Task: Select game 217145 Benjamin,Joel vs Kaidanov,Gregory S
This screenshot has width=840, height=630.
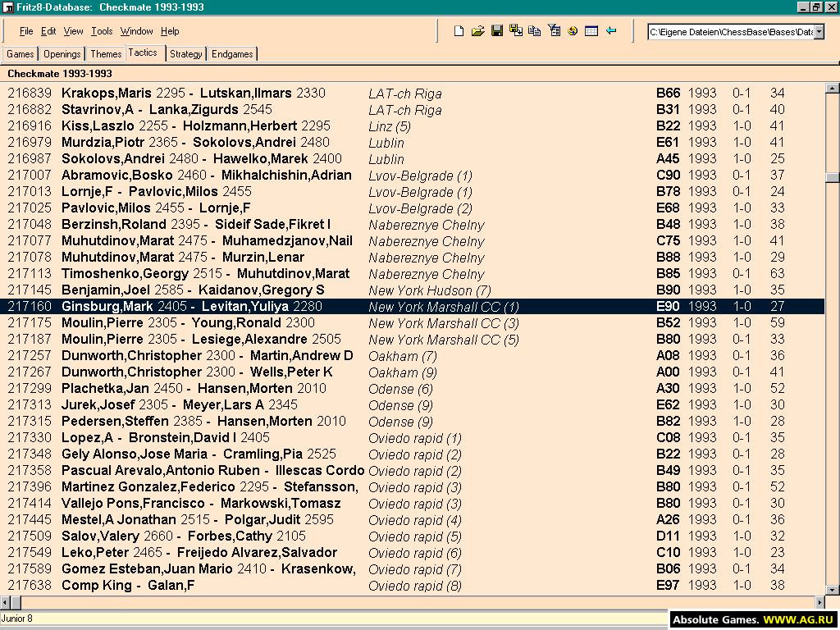Action: coord(413,290)
